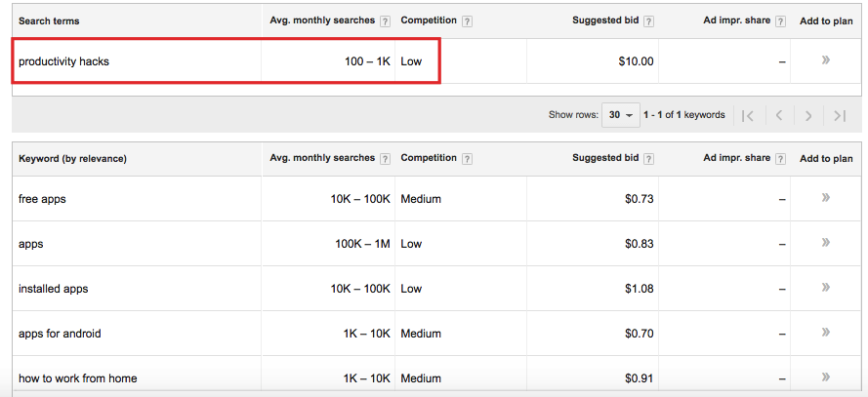Click the $0.91 suggested bid value
This screenshot has height=397, width=868.
pyautogui.click(x=640, y=378)
